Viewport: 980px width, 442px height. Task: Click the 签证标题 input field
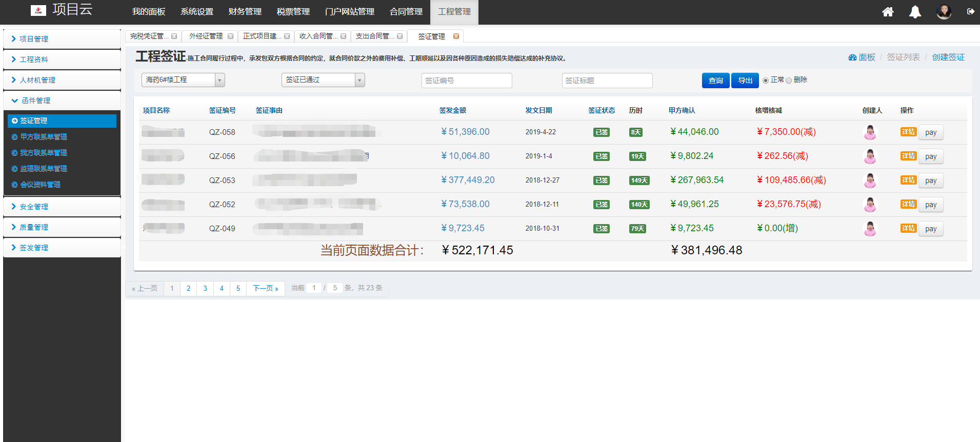click(607, 81)
